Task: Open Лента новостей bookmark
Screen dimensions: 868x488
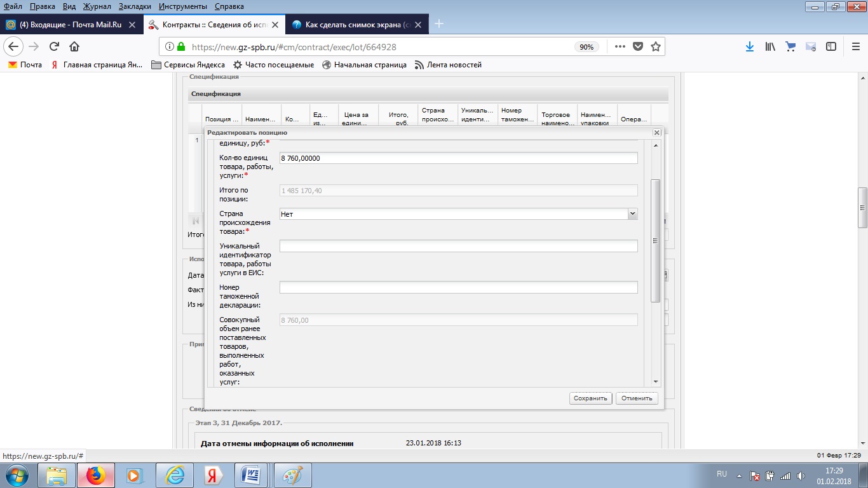Action: pos(449,65)
